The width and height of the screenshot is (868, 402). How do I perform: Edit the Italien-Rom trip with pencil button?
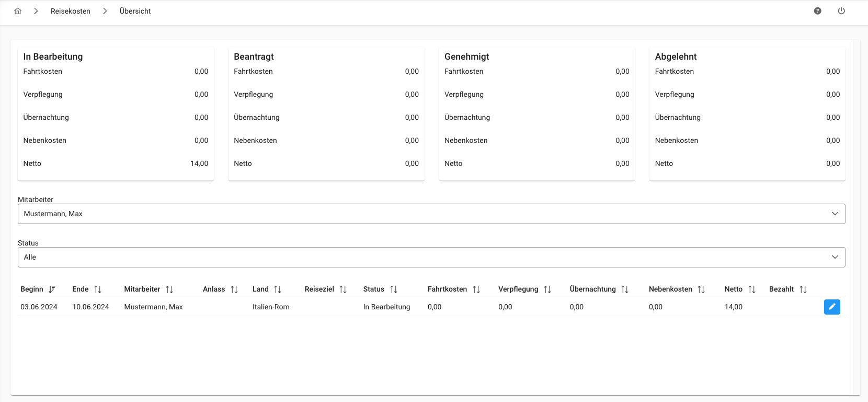(x=832, y=307)
